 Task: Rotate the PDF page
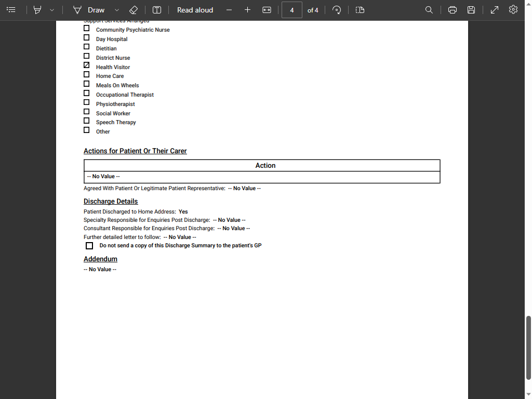point(337,10)
